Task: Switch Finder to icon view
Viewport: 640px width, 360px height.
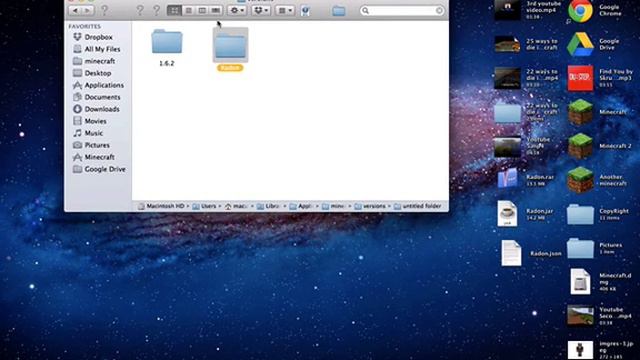Action: point(174,11)
